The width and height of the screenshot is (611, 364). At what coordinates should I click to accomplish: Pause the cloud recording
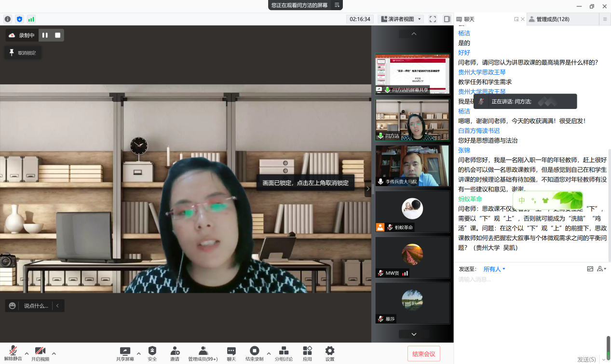point(45,35)
